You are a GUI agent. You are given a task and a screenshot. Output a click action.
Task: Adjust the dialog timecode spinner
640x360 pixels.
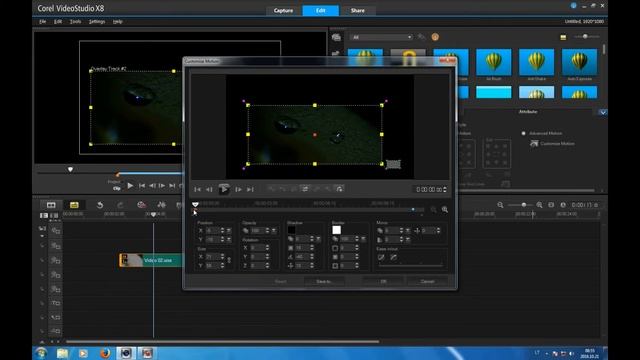(x=445, y=189)
